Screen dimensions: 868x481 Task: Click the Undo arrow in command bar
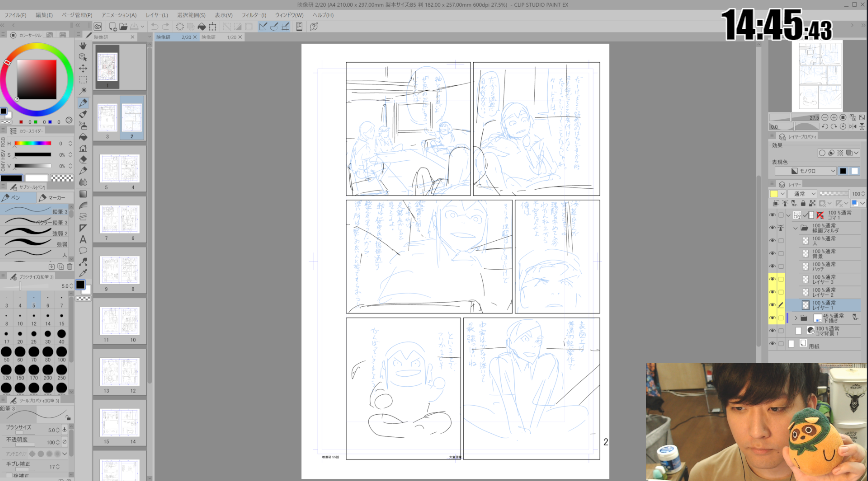pos(154,27)
